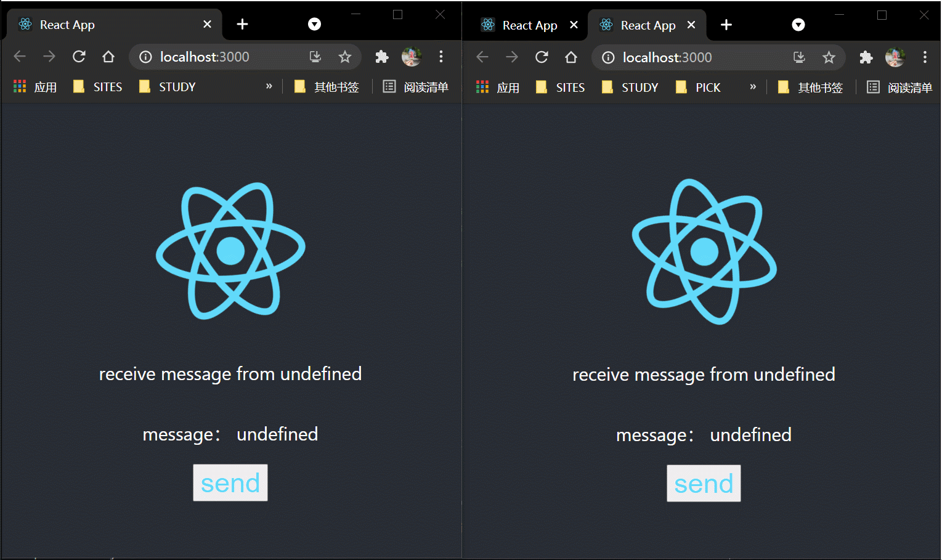942x560 pixels.
Task: Click the address bar in left window
Action: pyautogui.click(x=245, y=57)
